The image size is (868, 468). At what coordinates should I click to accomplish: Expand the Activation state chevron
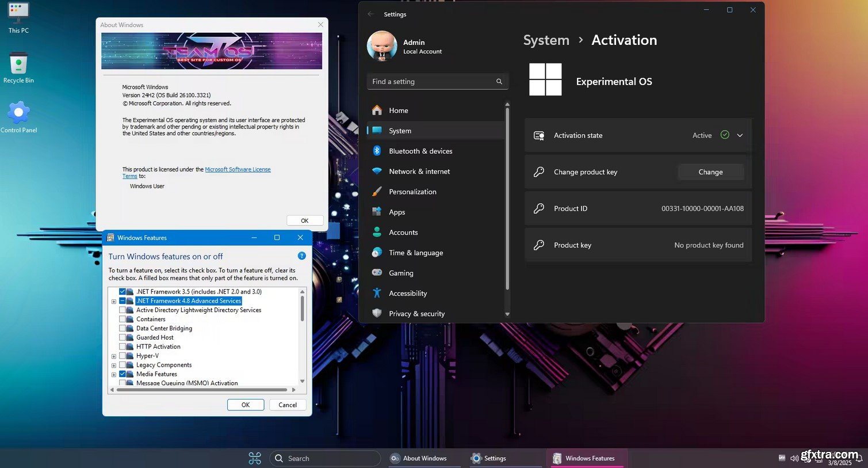tap(740, 135)
